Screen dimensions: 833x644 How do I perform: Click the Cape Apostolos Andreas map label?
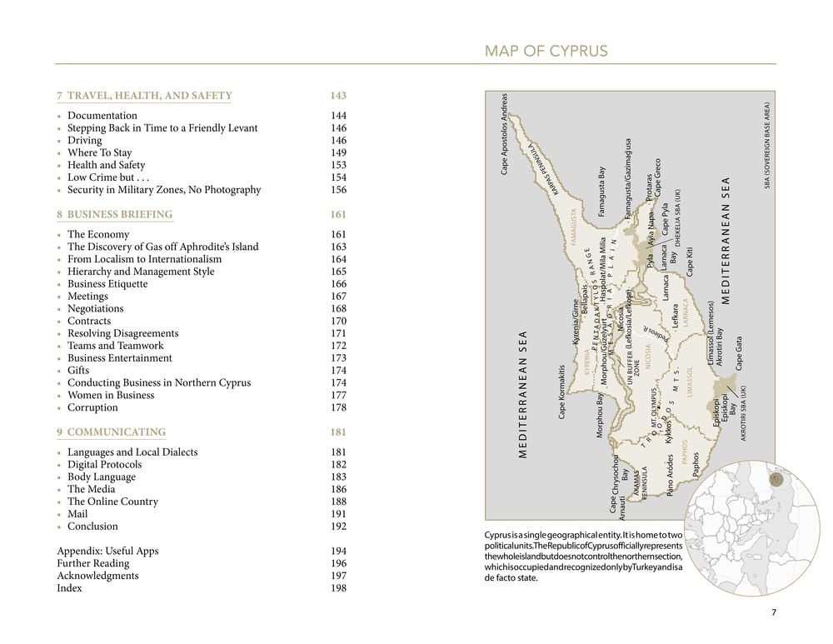(x=504, y=133)
